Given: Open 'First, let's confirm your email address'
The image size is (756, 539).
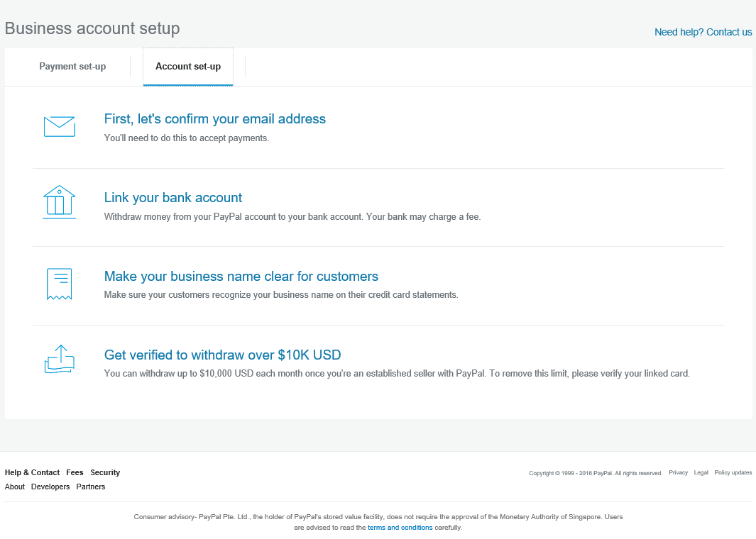Looking at the screenshot, I should [214, 119].
